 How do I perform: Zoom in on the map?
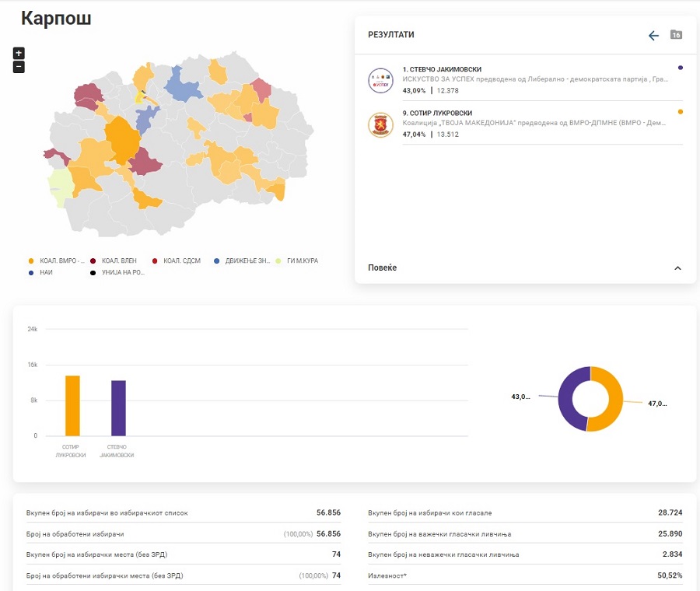click(19, 54)
